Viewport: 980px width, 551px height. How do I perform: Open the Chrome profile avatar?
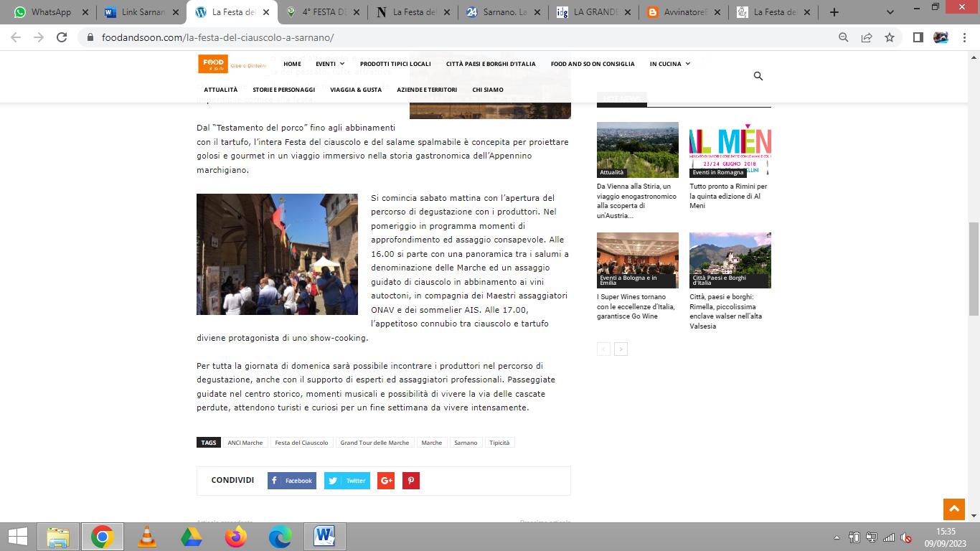point(941,37)
